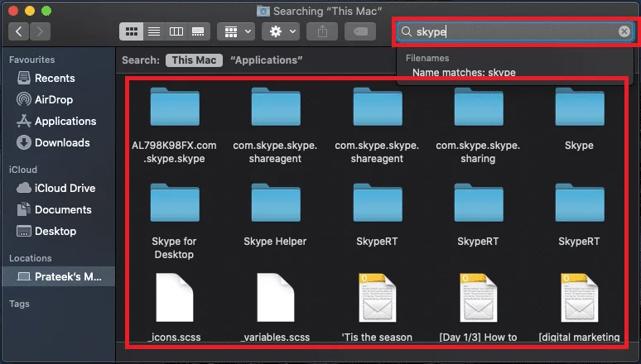Click the Tags sidebar heading

(19, 304)
